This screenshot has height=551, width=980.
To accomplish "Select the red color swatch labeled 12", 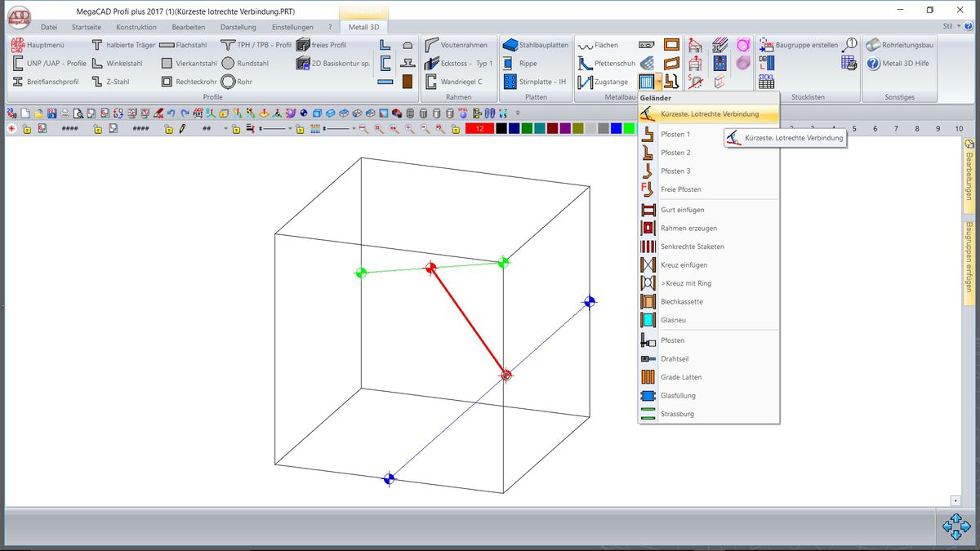I will pyautogui.click(x=479, y=129).
